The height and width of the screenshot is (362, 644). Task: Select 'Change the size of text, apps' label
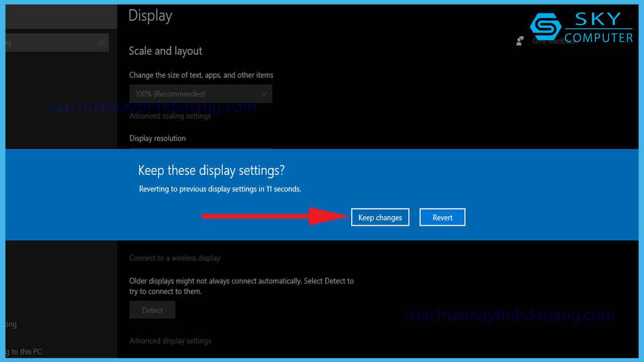click(x=201, y=75)
